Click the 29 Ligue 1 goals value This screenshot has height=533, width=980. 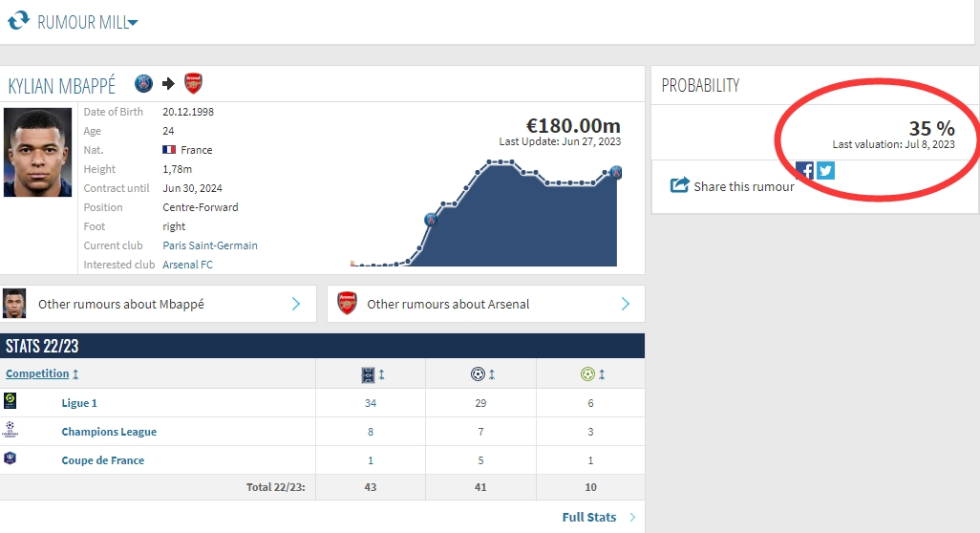[x=480, y=403]
